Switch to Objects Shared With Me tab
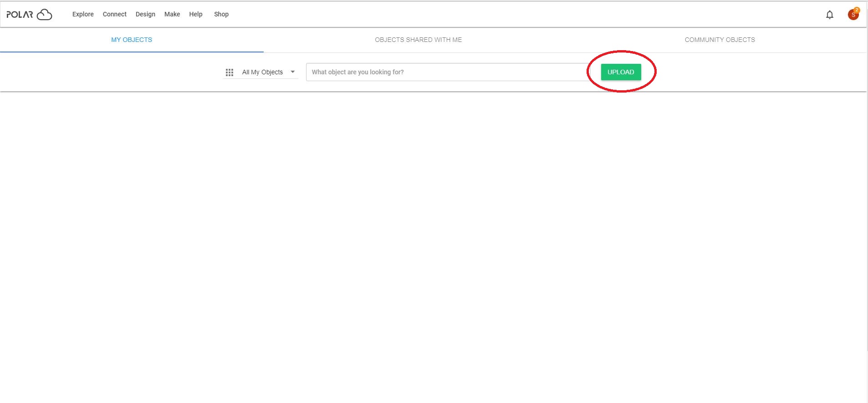868x403 pixels. coord(418,40)
